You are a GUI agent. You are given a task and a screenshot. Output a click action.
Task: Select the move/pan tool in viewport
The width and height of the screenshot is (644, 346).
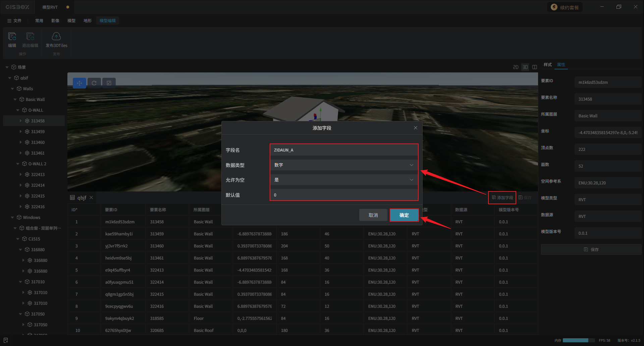click(79, 83)
